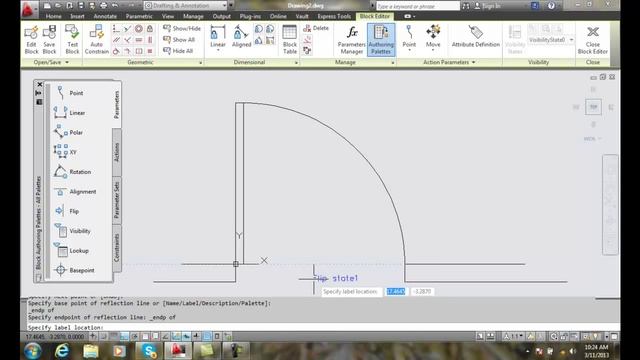Open the Output ribbon tab
The image size is (640, 360).
click(x=222, y=16)
